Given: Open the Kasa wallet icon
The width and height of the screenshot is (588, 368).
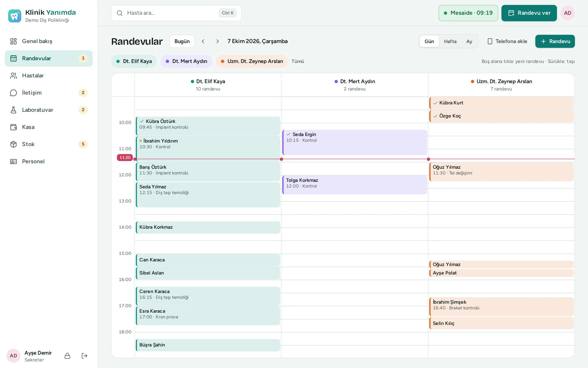Looking at the screenshot, I should [x=13, y=127].
